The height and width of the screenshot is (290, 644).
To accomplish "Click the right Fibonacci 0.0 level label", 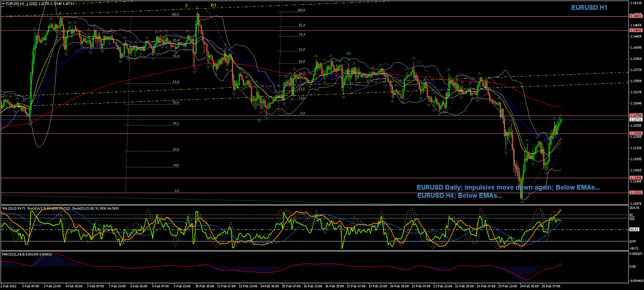I will click(303, 113).
